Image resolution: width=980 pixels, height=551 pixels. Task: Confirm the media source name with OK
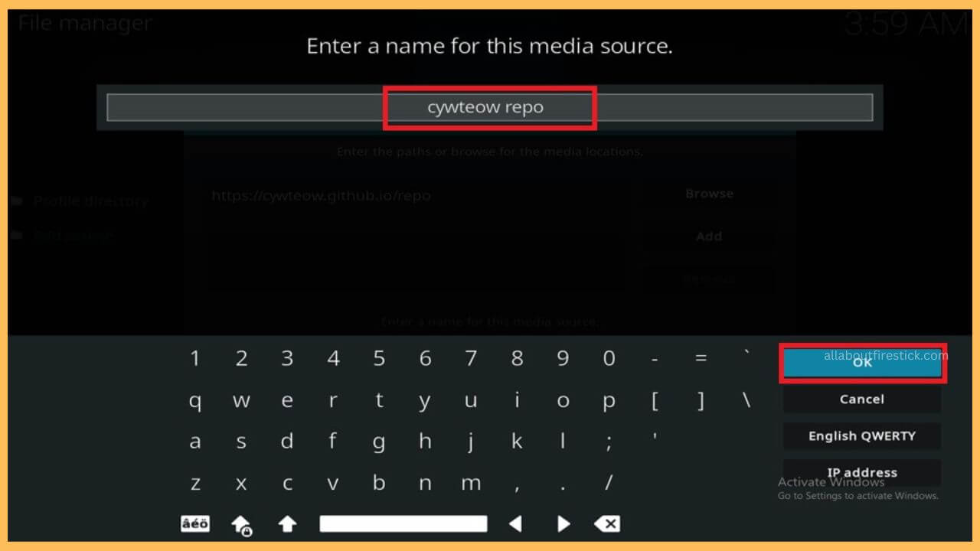pyautogui.click(x=861, y=363)
